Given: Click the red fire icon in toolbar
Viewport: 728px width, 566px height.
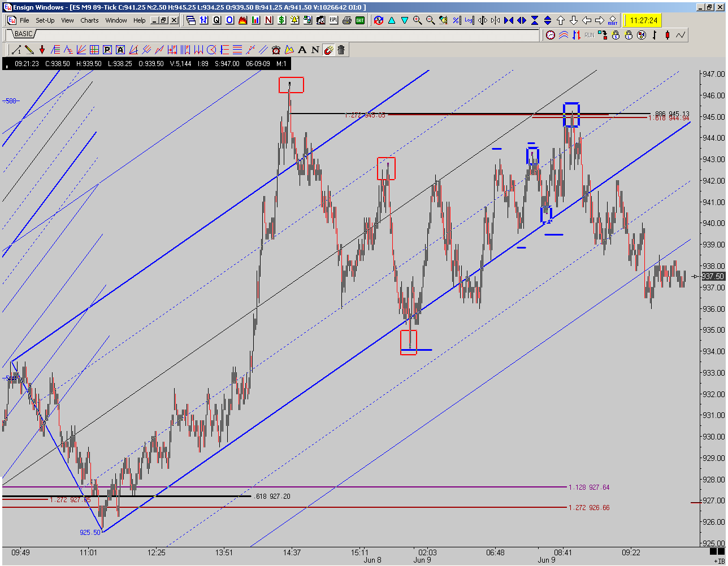Looking at the screenshot, I should [242, 20].
